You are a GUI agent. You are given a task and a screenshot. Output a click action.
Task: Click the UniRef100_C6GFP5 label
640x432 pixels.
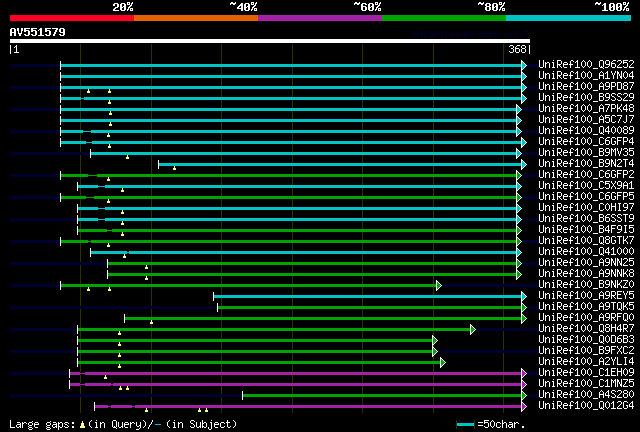coord(586,197)
